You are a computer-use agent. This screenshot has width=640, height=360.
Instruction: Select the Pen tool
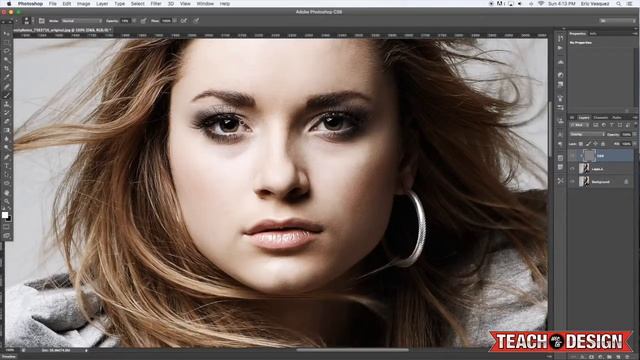(x=7, y=157)
